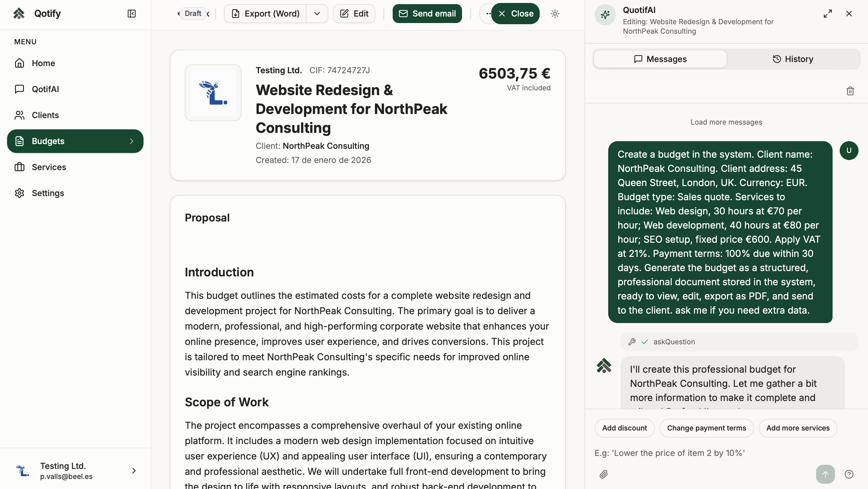Click the send message arrow button
The height and width of the screenshot is (489, 868).
pyautogui.click(x=825, y=474)
